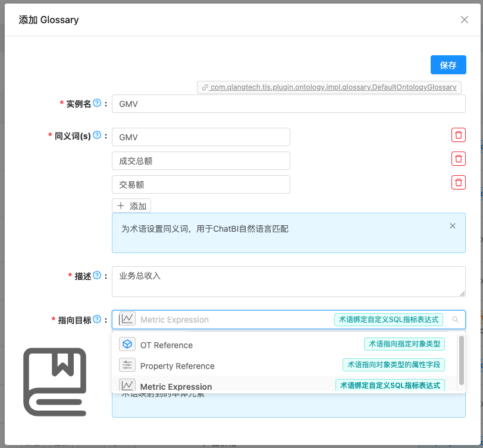Screen dimensions: 483x448
Task: Delete the 成交总额 synonym row
Action: (459, 159)
